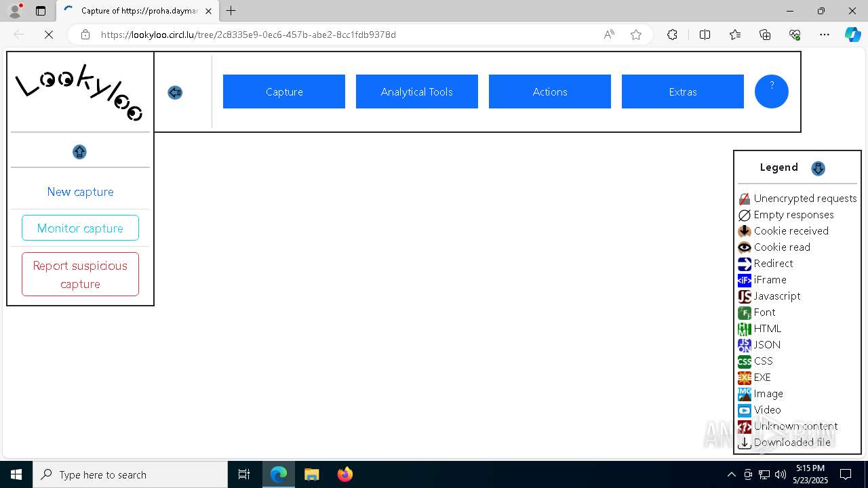Click the 'Unencrypted requests' label
This screenshot has height=488, width=868.
pos(806,199)
